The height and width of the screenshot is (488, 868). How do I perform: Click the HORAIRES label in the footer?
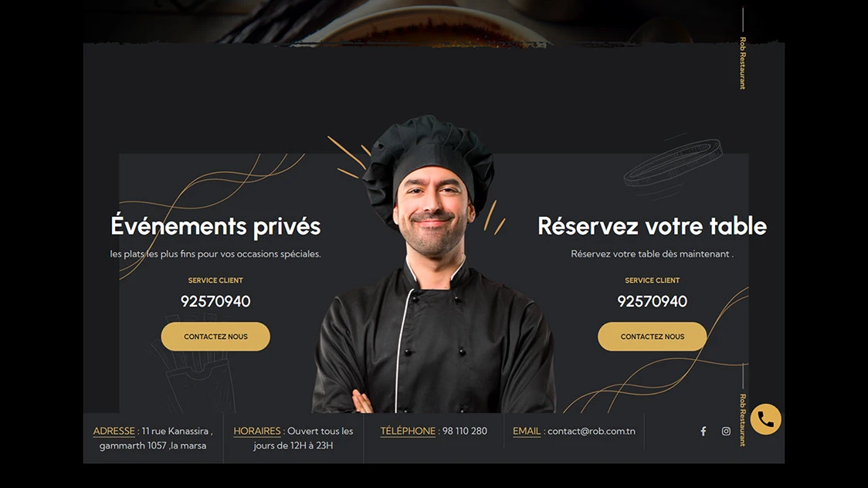tap(257, 431)
